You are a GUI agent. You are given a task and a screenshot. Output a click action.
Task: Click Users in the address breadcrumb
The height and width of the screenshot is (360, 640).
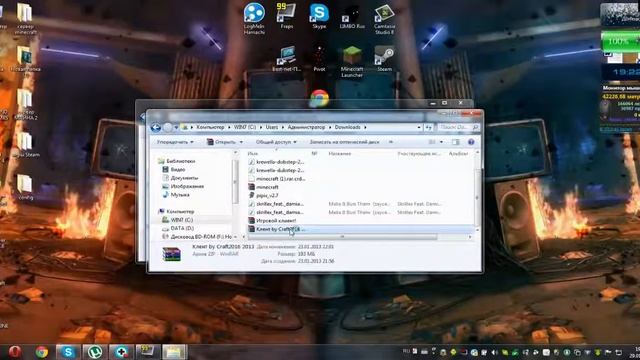pyautogui.click(x=272, y=127)
